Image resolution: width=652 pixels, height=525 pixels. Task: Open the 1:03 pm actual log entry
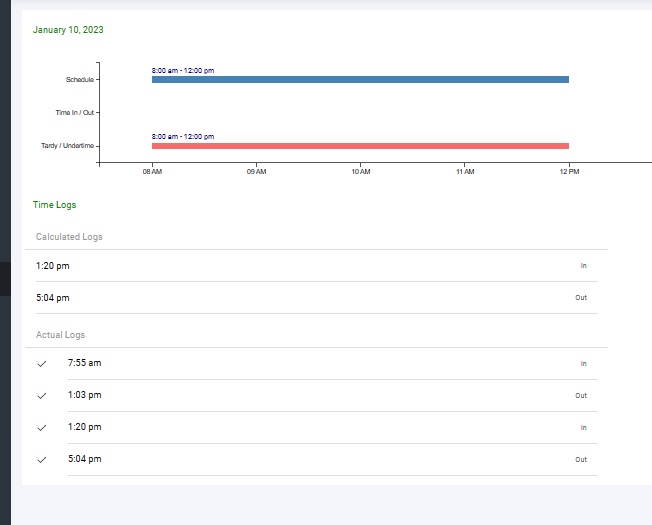84,395
